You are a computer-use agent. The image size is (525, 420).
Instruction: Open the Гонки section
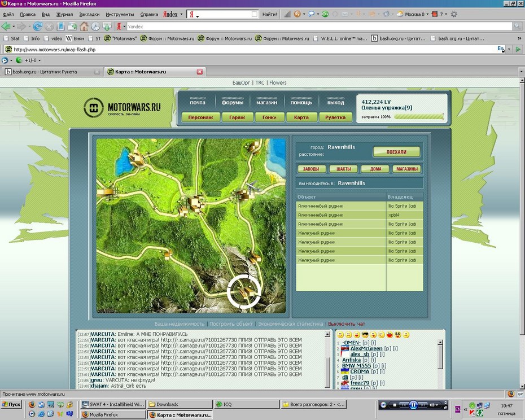coord(269,117)
